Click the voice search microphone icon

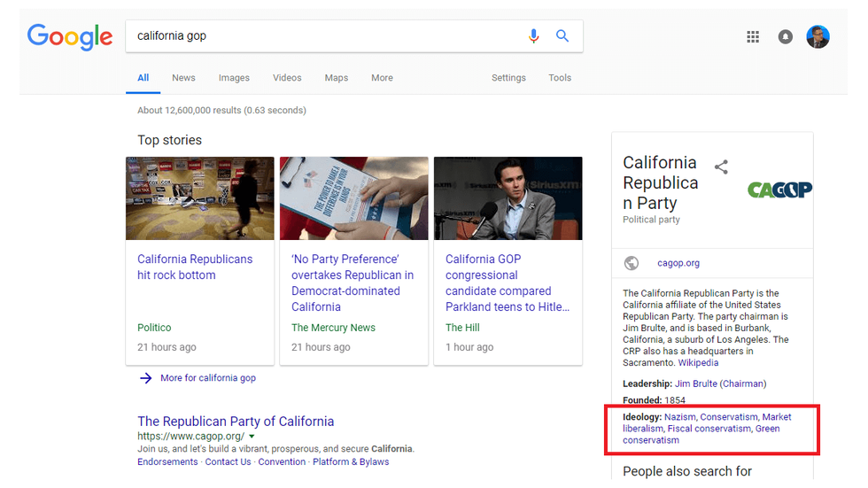tap(533, 36)
